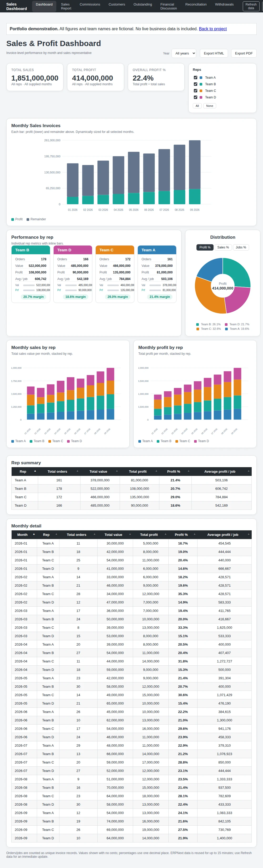263x868 pixels.
Task: Click the 1,851,000,000 Total Sales figure
Action: coord(35,78)
